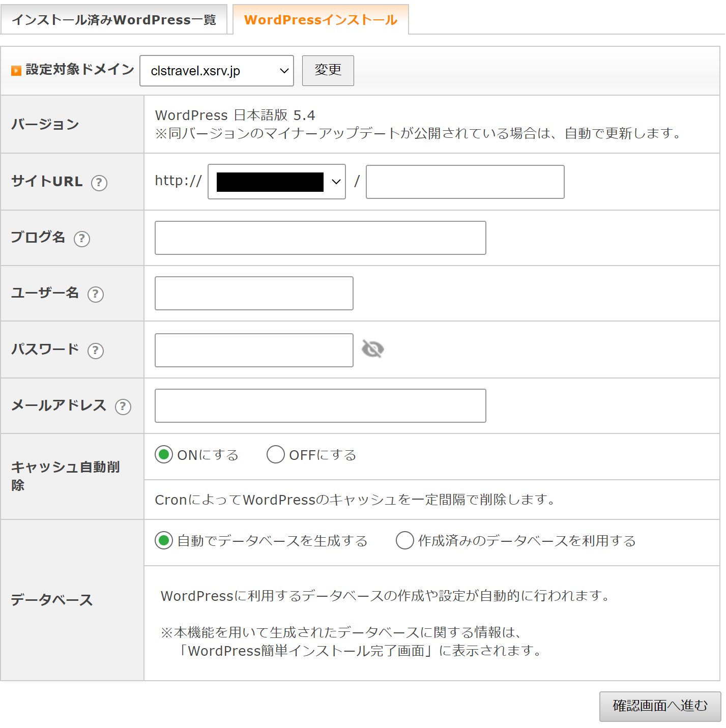Click the orange 設定対象ドメイン arrow icon
Screen dimensions: 726x728
[x=16, y=70]
